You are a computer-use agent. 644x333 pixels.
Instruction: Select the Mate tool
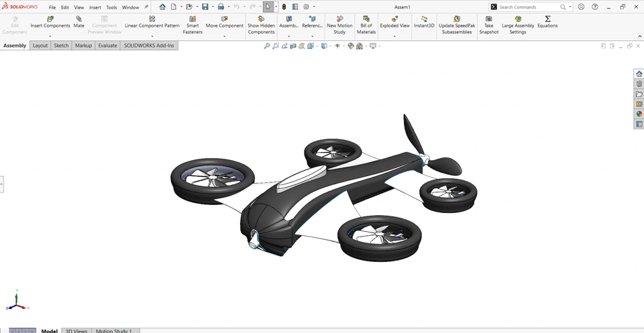[79, 22]
